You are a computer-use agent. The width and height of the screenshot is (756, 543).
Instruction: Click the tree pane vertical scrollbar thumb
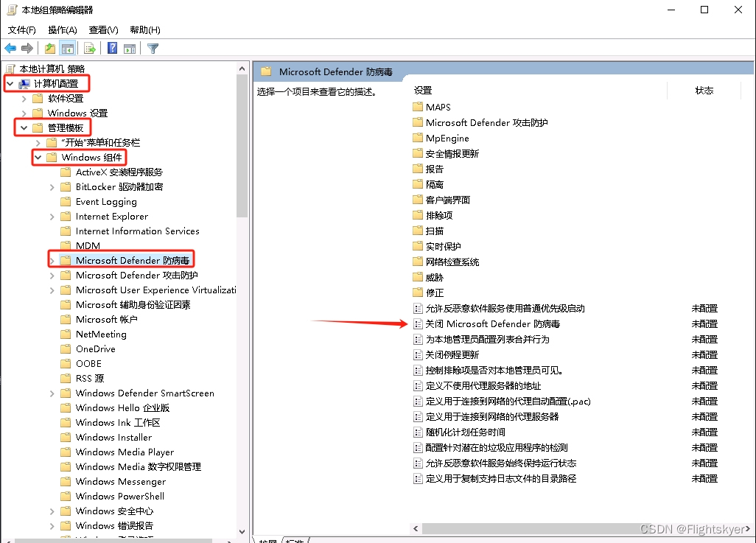click(x=242, y=146)
